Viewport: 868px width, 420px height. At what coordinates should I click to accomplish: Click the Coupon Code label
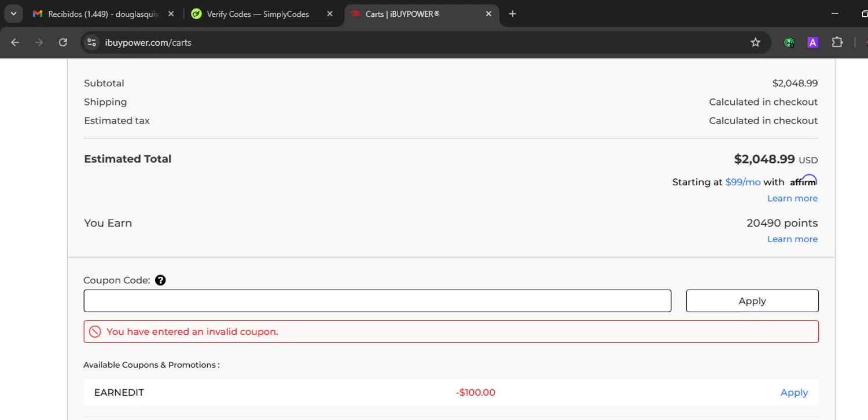pyautogui.click(x=117, y=280)
